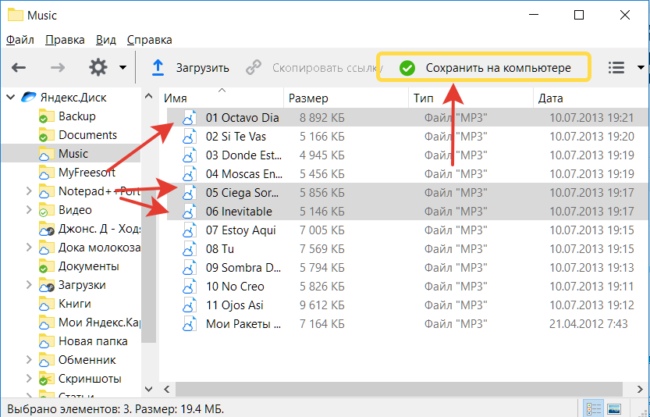This screenshot has width=650, height=417.
Task: Click MP3 icon of Мои Ракеты
Action: 189,324
